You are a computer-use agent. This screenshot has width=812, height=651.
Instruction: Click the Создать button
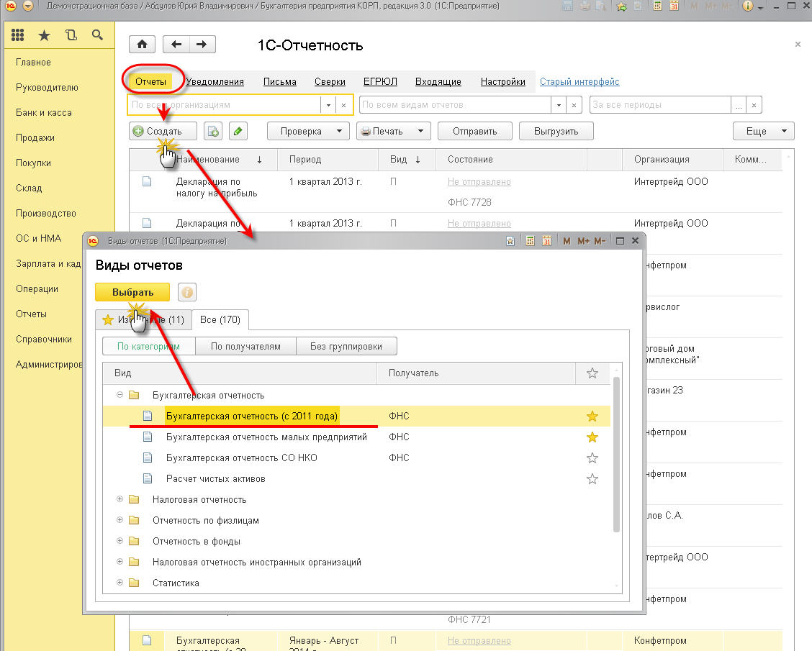pos(163,132)
